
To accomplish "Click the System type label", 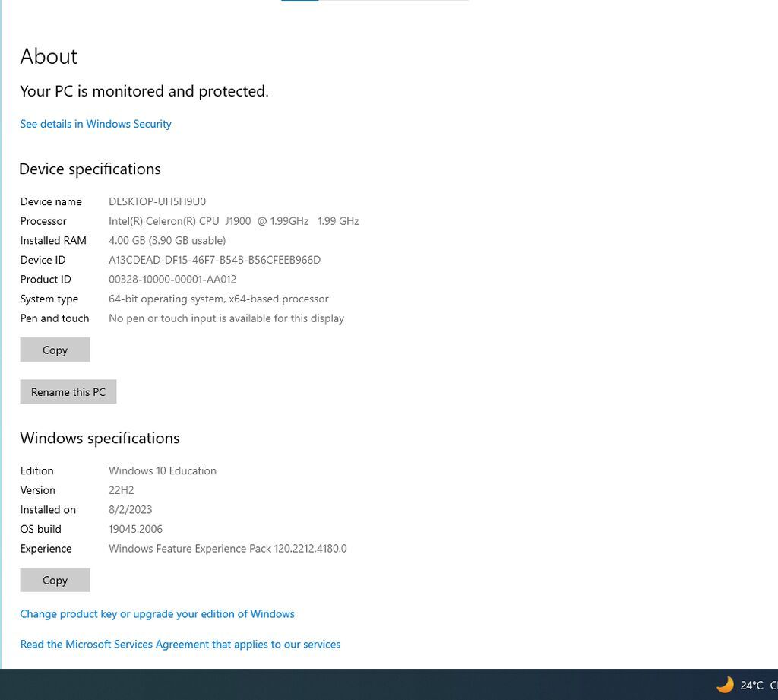I will (x=49, y=299).
